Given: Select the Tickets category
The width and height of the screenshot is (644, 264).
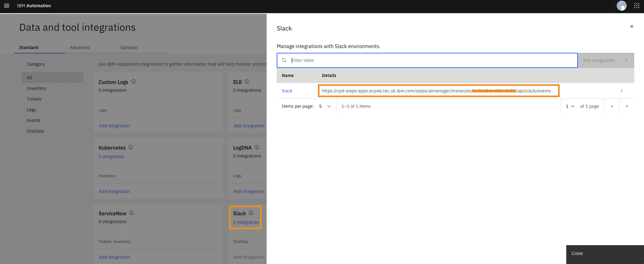Looking at the screenshot, I should 34,99.
